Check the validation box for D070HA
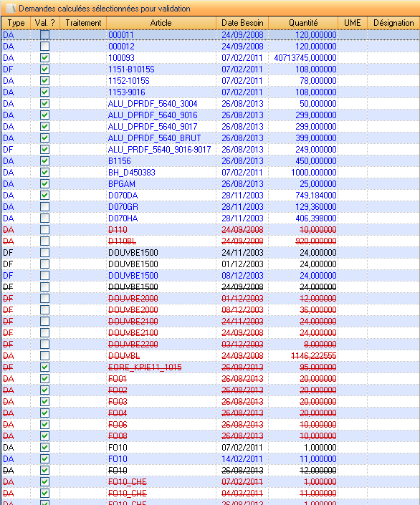Viewport: 420px width, 505px height. [45, 218]
